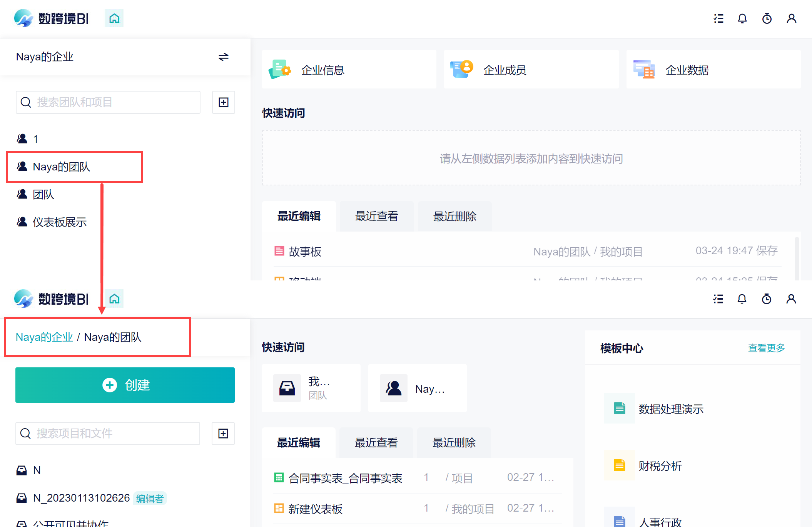Switch to upper 最近删除 tab

pos(455,216)
